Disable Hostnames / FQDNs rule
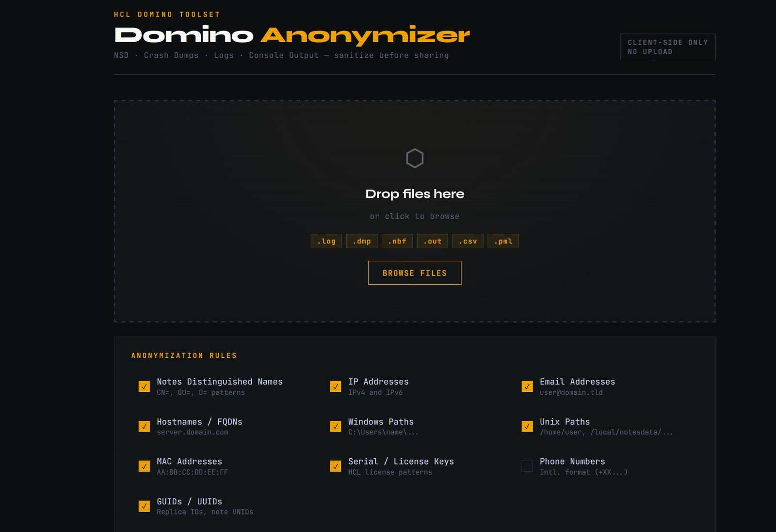This screenshot has width=776, height=532. pyautogui.click(x=144, y=426)
